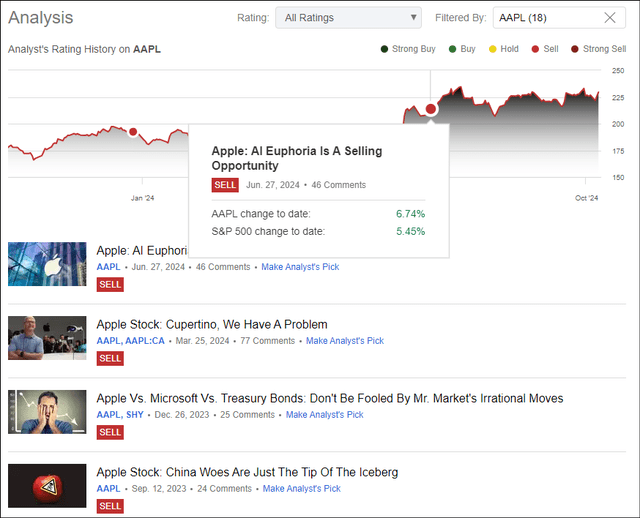Screen dimensions: 640x518
Task: Open the facepalm man thumbnail
Action: [47, 411]
